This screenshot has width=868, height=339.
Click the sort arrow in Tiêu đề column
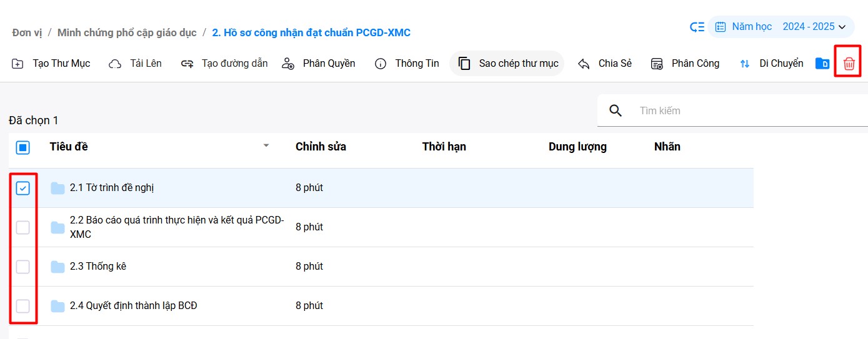pos(266,145)
